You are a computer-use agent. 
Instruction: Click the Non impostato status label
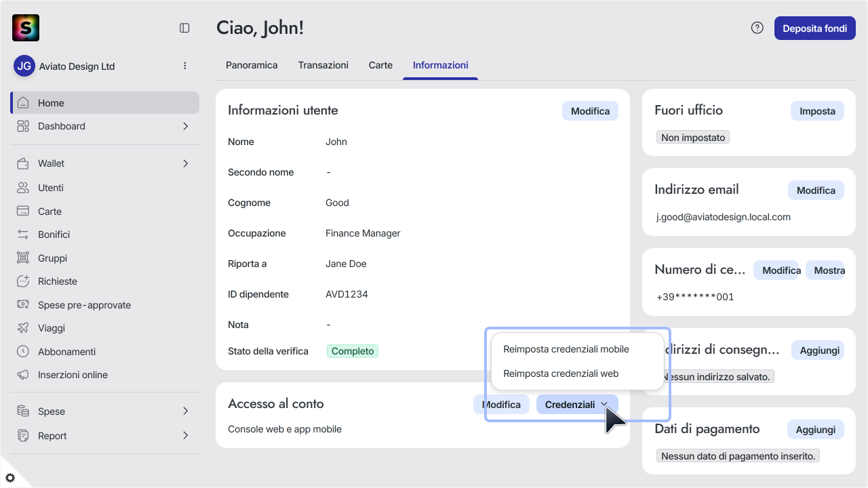point(693,138)
